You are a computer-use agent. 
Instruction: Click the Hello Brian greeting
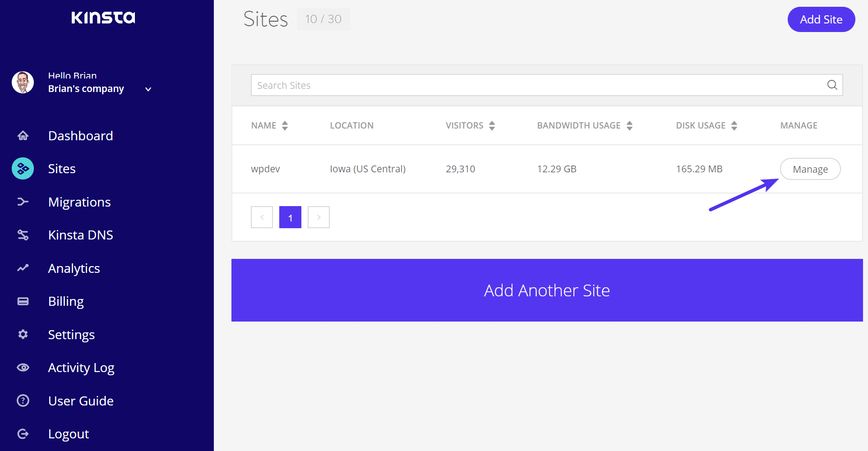[72, 76]
